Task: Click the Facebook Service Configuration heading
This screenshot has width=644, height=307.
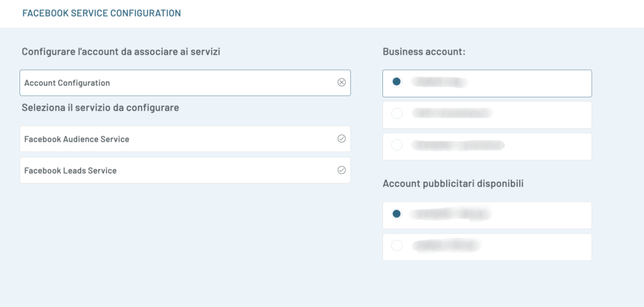Action: point(101,13)
